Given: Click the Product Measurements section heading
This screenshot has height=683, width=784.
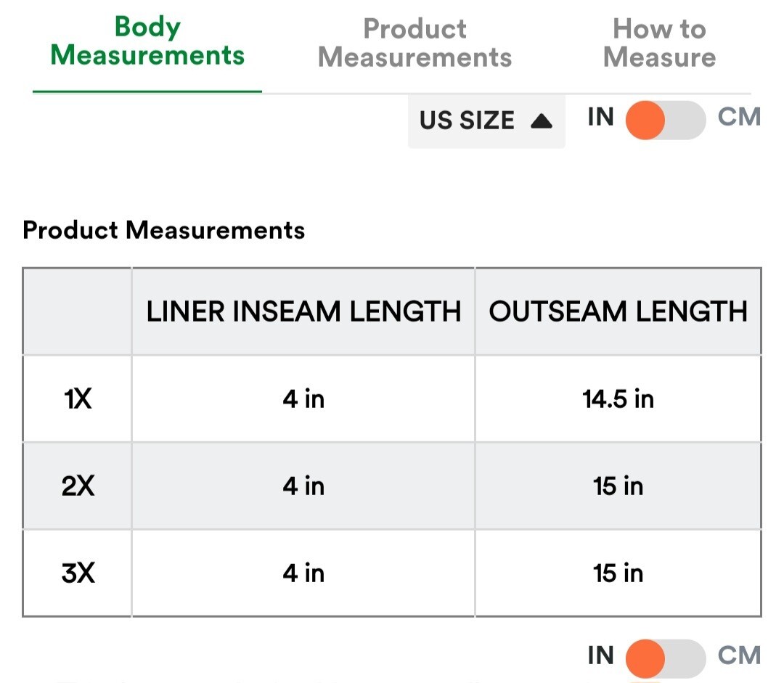Looking at the screenshot, I should point(163,231).
